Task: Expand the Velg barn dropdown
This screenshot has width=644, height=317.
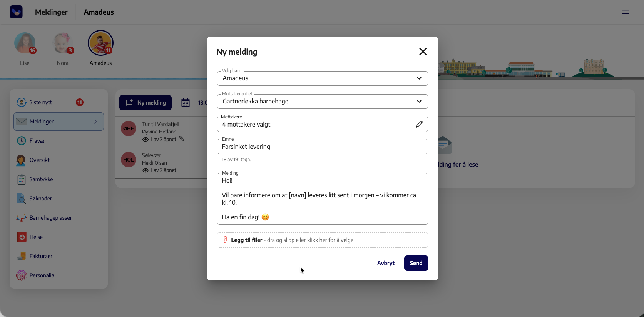Action: (323, 78)
